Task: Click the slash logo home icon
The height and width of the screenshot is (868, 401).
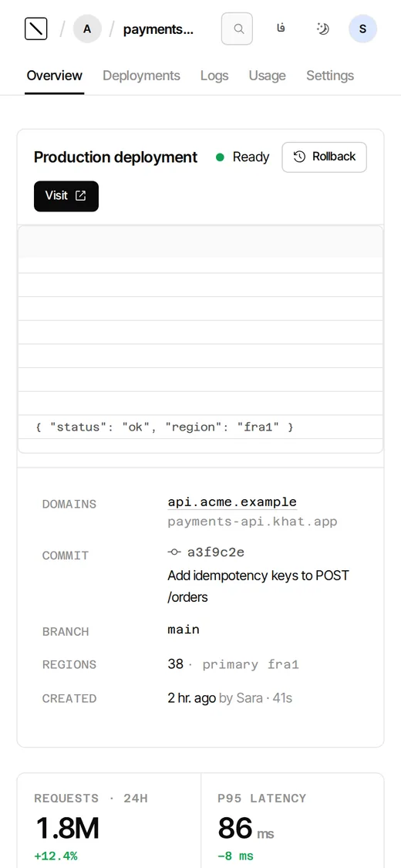Action: tap(36, 29)
